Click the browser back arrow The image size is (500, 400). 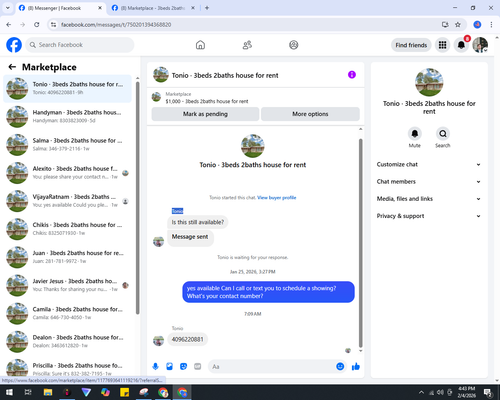[9, 25]
